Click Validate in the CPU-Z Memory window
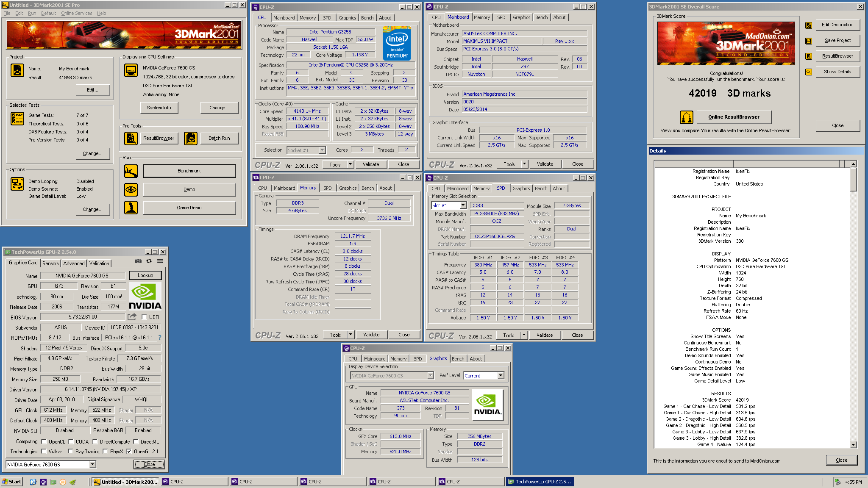Viewport: 868px width, 488px height. coord(371,335)
